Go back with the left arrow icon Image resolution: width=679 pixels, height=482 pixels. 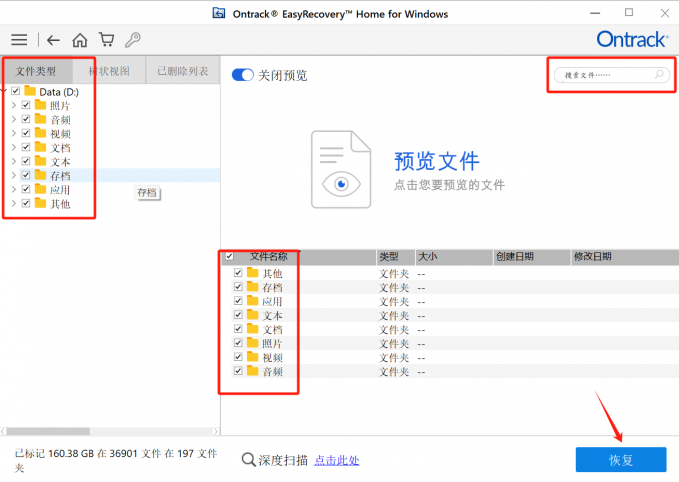(53, 40)
